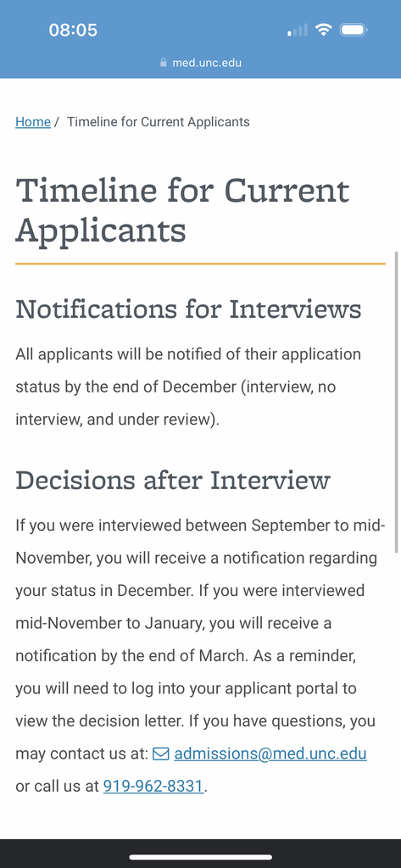Tap the orange divider line under the title
401x868 pixels.
(x=200, y=264)
